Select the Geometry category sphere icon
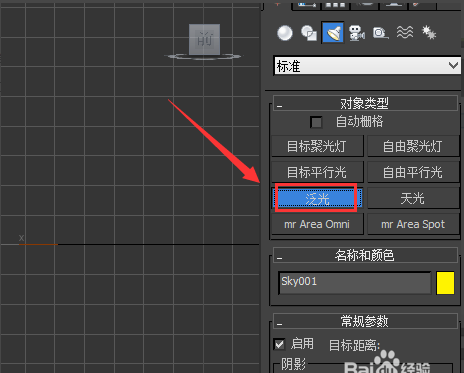 click(285, 33)
